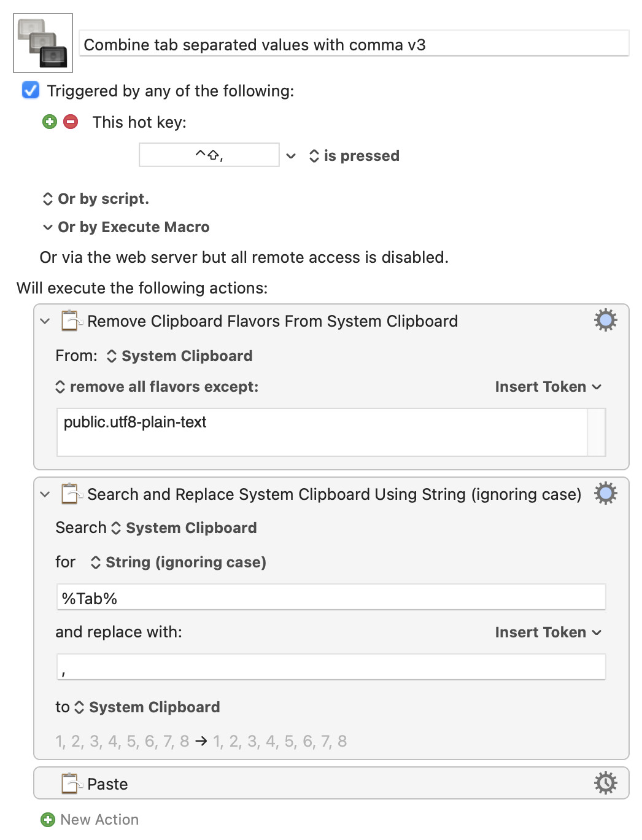
Task: Open hot key dropdown arrow
Action: pyautogui.click(x=292, y=156)
